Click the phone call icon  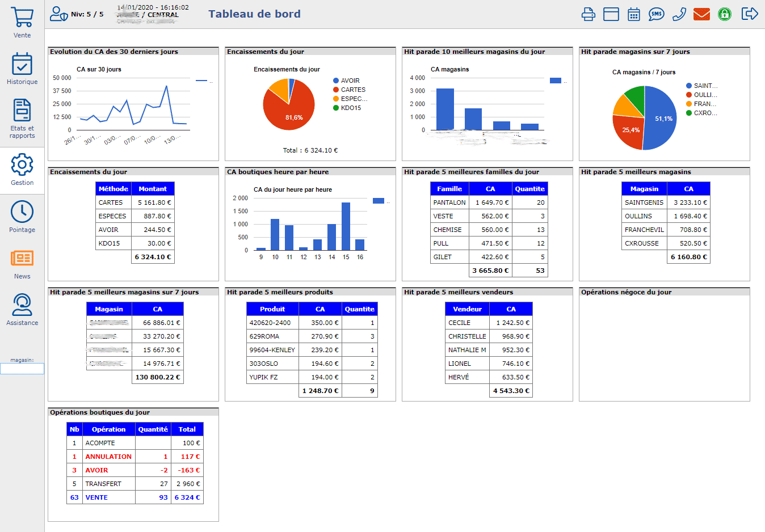pos(679,14)
